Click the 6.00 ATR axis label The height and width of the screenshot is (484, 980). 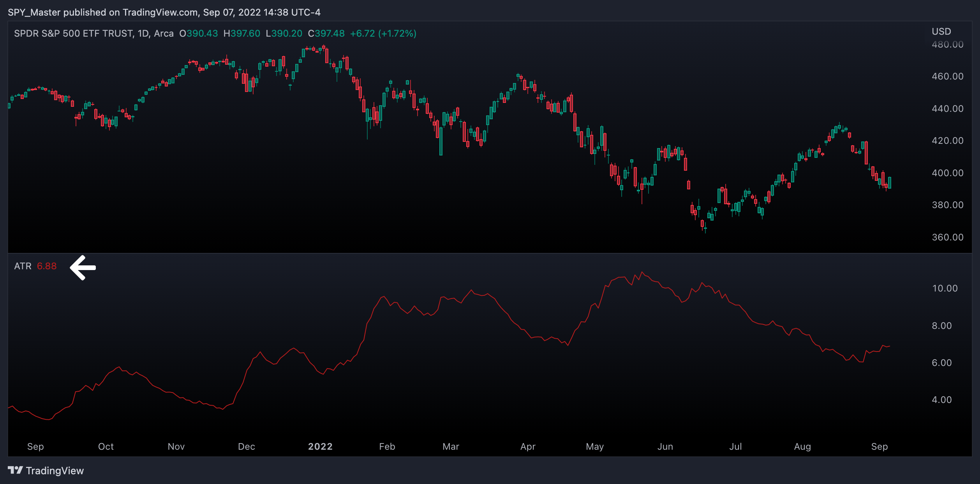point(942,363)
